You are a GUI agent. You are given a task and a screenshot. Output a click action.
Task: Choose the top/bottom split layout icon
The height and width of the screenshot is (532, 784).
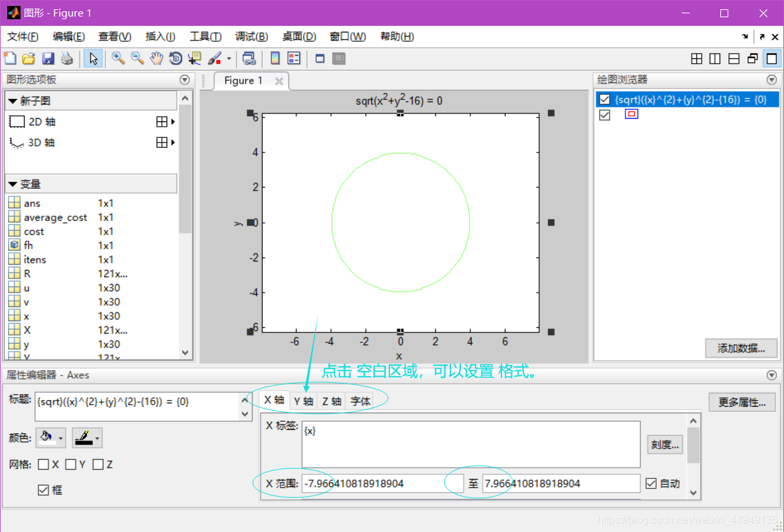(734, 59)
